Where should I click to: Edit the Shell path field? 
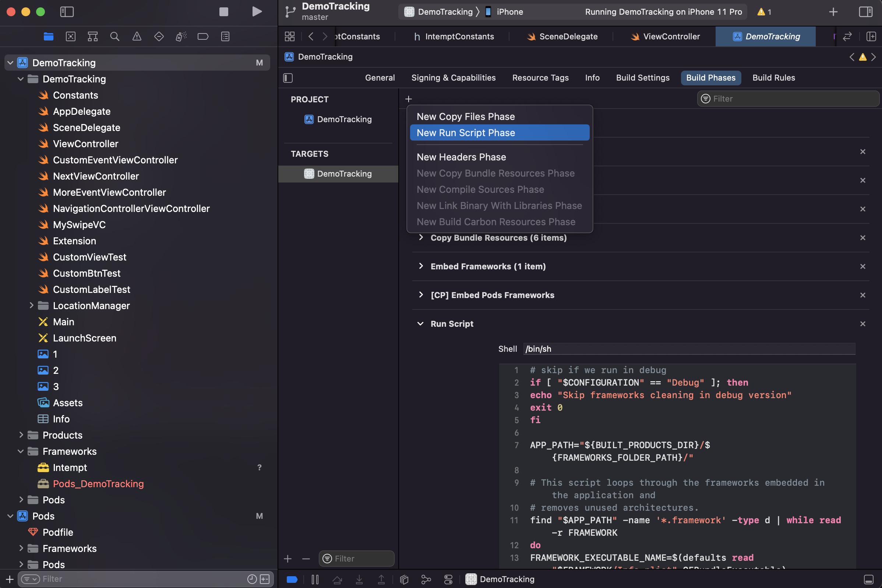pyautogui.click(x=689, y=349)
